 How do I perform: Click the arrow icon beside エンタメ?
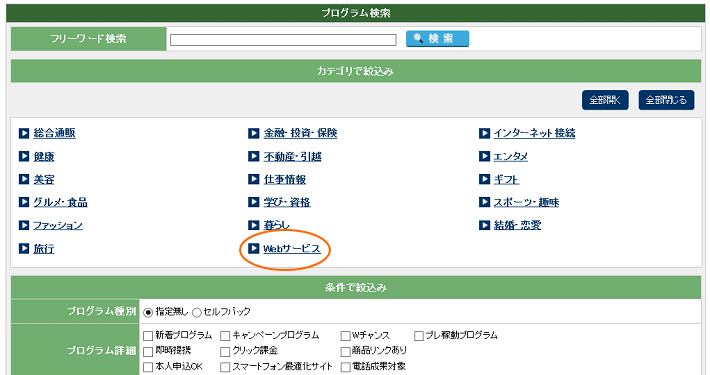tap(484, 156)
